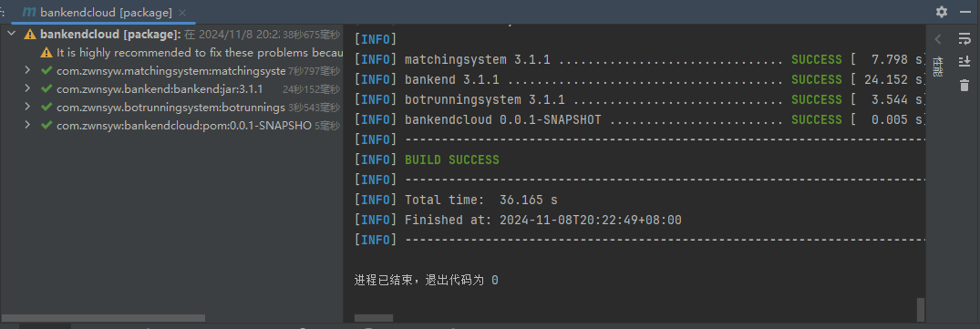Click the console horizontal scrollbar thumb
This screenshot has width=980, height=329.
point(374,318)
